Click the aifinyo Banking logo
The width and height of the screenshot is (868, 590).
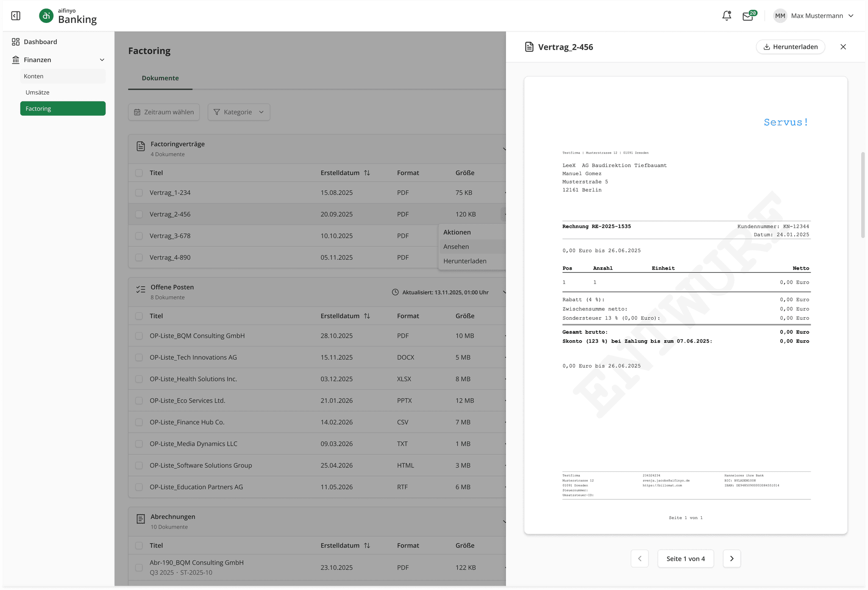click(x=68, y=16)
